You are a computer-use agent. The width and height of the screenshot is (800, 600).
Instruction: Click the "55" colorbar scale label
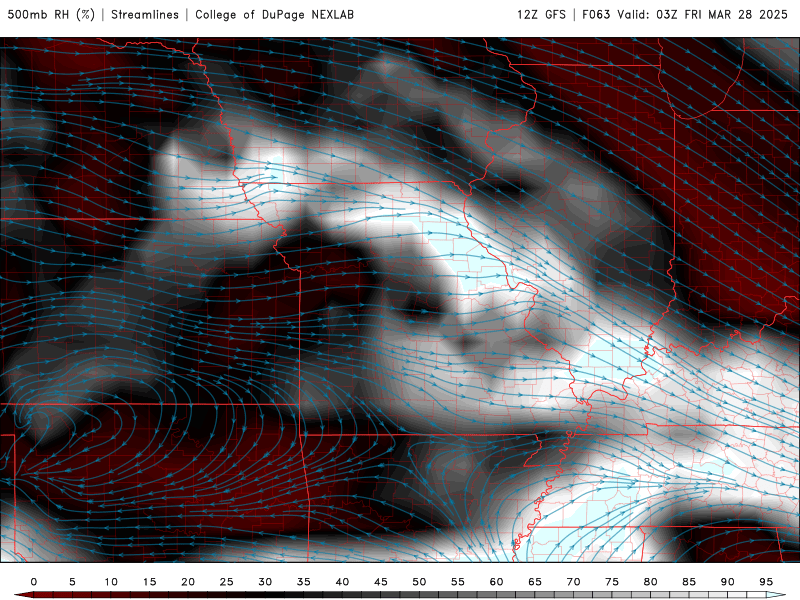[x=458, y=582]
